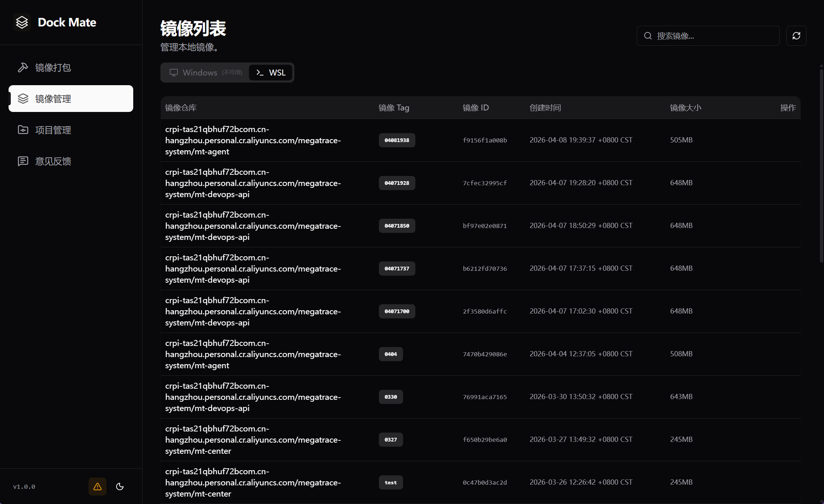This screenshot has height=504, width=824.
Task: Open actions for tag 04081938 image
Action: pos(788,140)
